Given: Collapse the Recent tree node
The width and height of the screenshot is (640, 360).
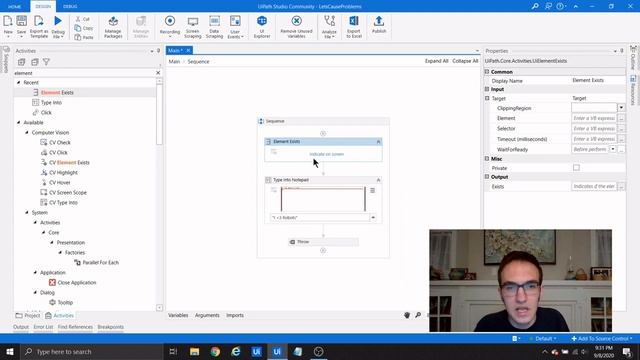Looking at the screenshot, I should (x=18, y=82).
